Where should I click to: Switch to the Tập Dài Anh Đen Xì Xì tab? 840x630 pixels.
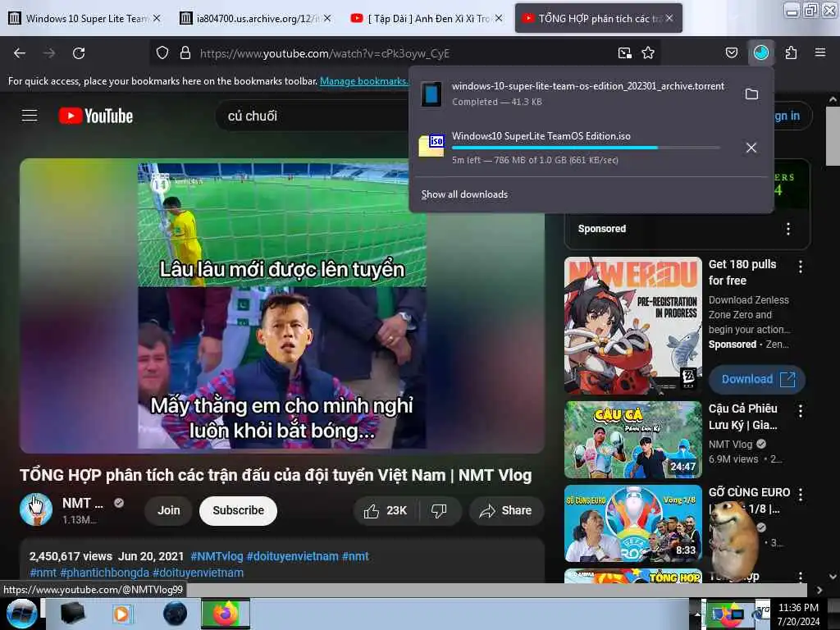pyautogui.click(x=426, y=19)
